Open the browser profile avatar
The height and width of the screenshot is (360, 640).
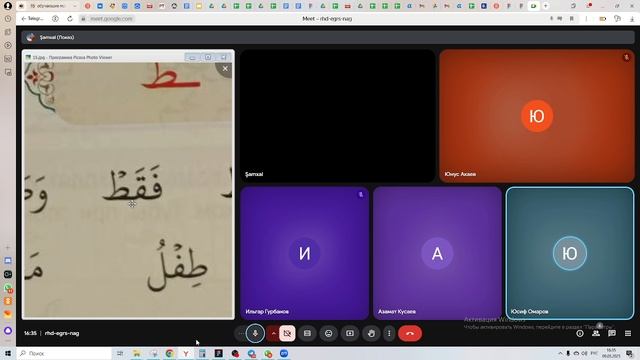click(x=7, y=6)
